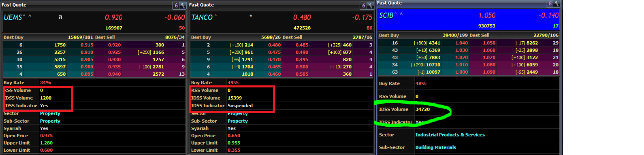This screenshot has width=644, height=155.
Task: Click UEMS last price 0.920 in header
Action: [x=113, y=17]
